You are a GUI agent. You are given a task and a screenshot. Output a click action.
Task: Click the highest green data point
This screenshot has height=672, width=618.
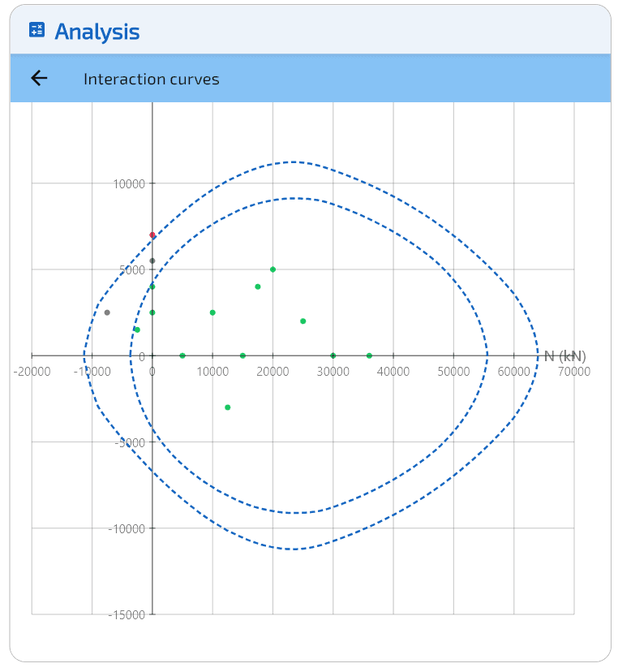(x=273, y=269)
